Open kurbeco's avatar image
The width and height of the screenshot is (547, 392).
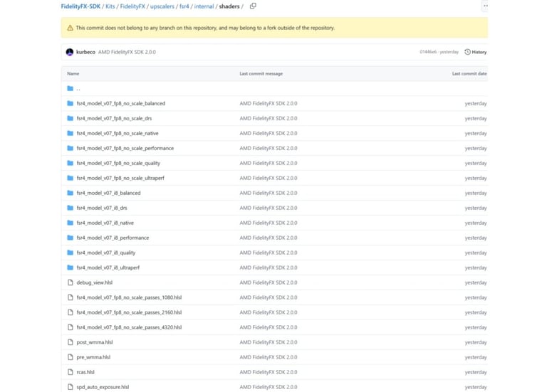(69, 52)
